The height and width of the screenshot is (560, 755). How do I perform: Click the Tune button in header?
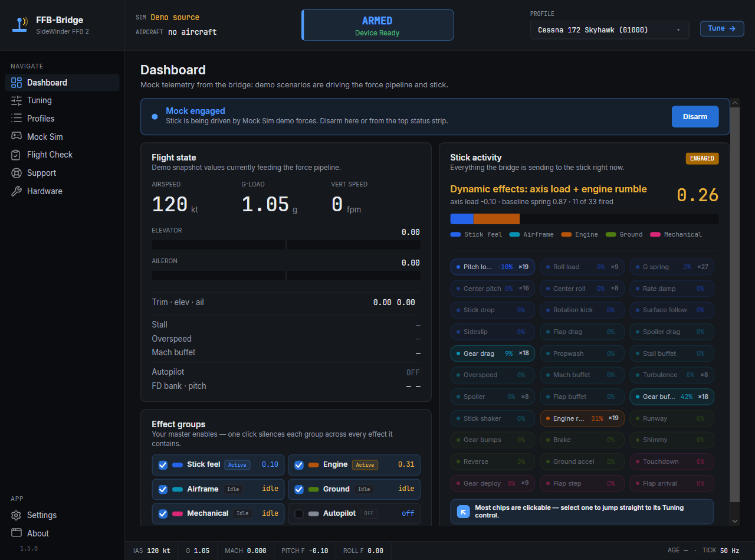click(x=722, y=28)
